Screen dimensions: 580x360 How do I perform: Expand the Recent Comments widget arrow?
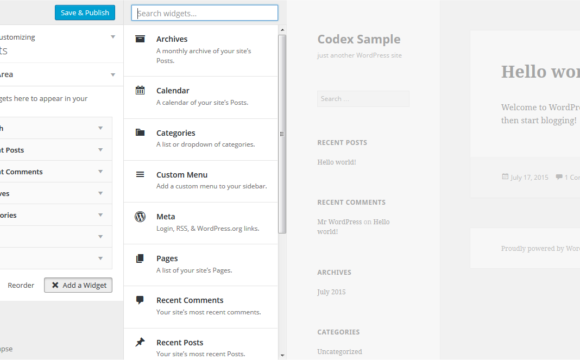[100, 172]
